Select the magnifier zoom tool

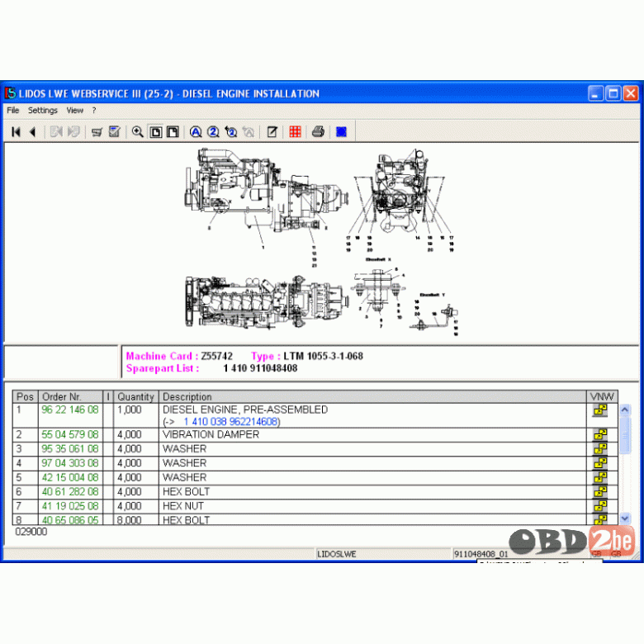tap(137, 132)
